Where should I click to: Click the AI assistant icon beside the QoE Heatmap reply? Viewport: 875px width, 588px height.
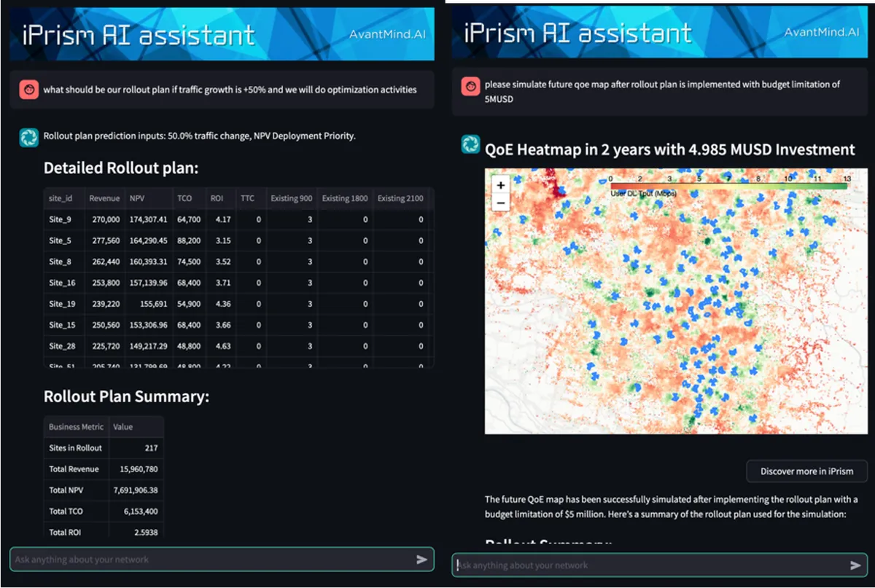471,144
